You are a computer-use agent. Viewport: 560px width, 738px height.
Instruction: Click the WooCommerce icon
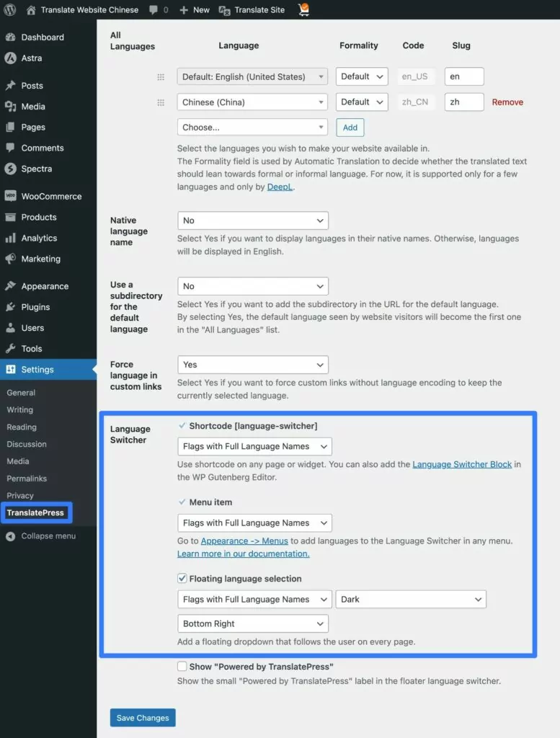[10, 196]
